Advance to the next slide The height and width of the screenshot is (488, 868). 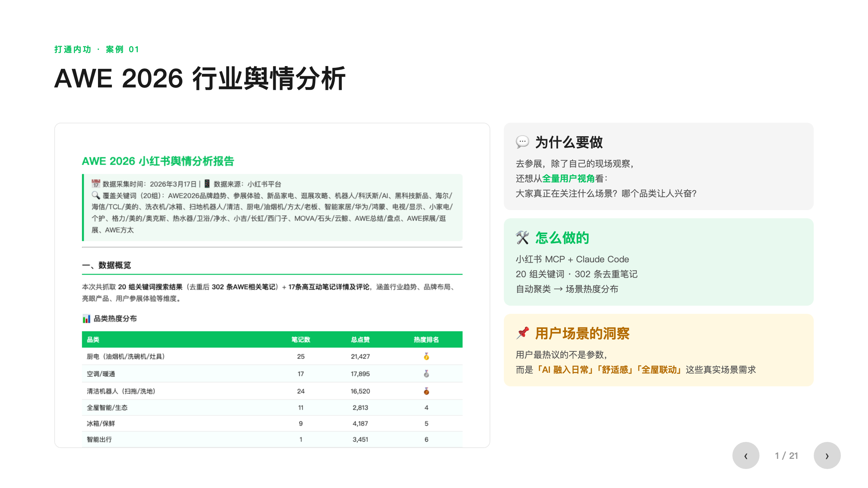pos(827,455)
